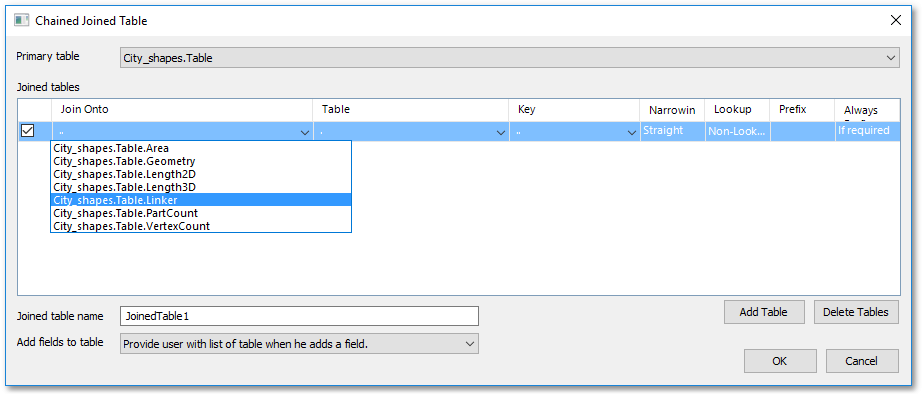Choose City_shapes.Table.Length3D option
Screen dimensions: 923x397
201,187
